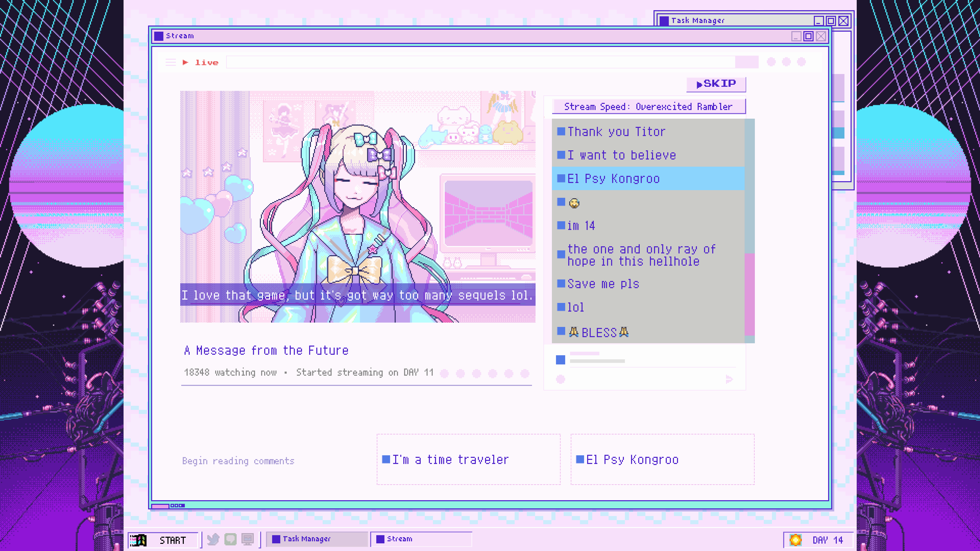This screenshot has height=551, width=980.
Task: Click the chat scrollbar pink thumb
Action: [x=749, y=294]
